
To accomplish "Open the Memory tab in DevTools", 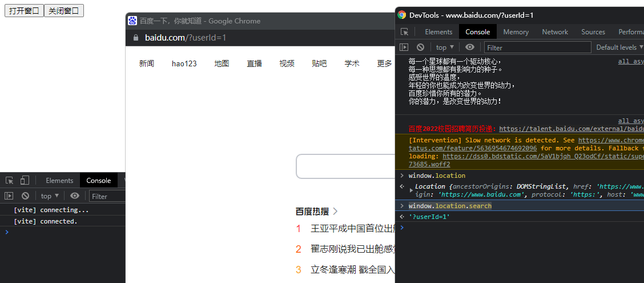I will (516, 31).
